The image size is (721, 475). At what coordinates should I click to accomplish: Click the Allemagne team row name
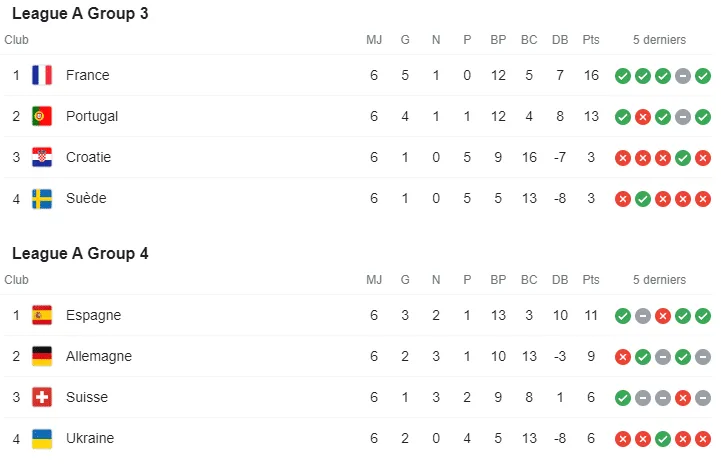click(99, 356)
